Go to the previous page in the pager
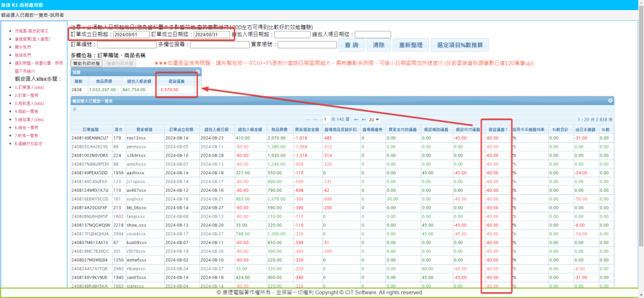 (x=314, y=119)
